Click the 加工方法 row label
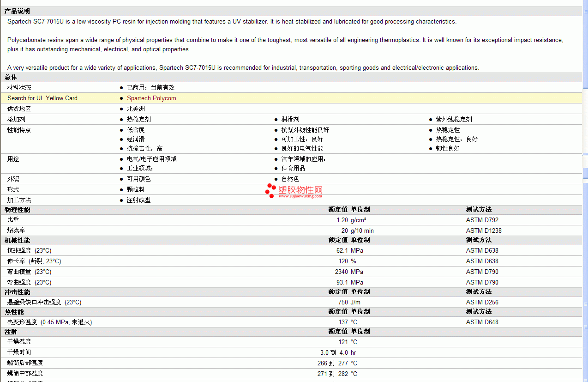The width and height of the screenshot is (588, 382). [19, 200]
